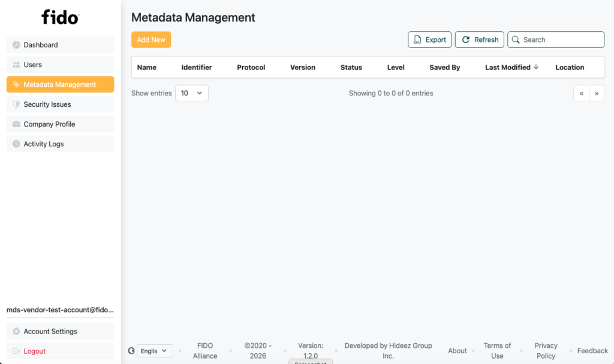The image size is (614, 364).
Task: Sort table by Name column
Action: tap(147, 67)
